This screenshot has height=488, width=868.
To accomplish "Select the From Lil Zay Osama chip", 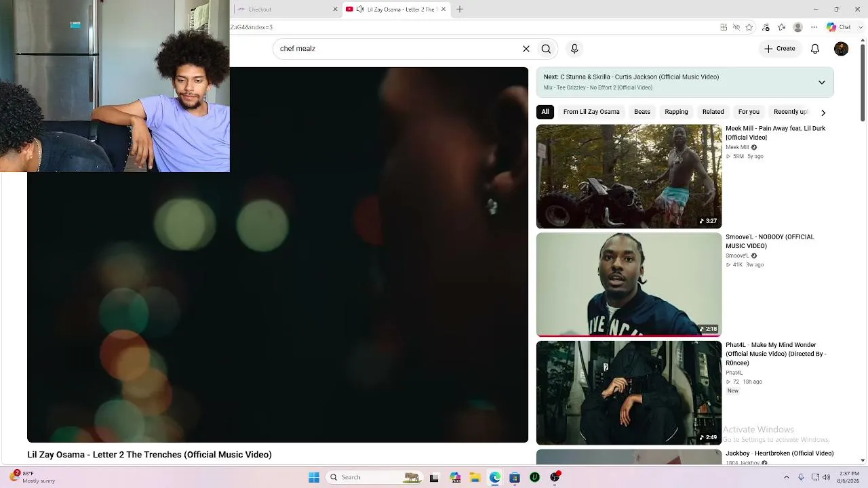I will pos(591,112).
